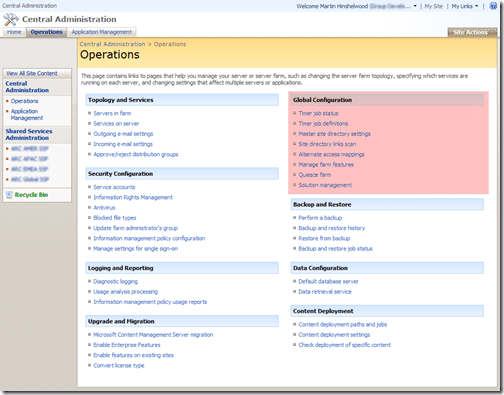Open Solution management
The width and height of the screenshot is (504, 395).
pyautogui.click(x=325, y=185)
